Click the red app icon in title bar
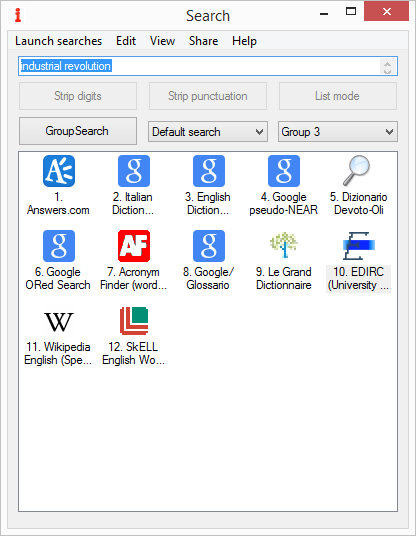This screenshot has height=536, width=416. pos(18,15)
